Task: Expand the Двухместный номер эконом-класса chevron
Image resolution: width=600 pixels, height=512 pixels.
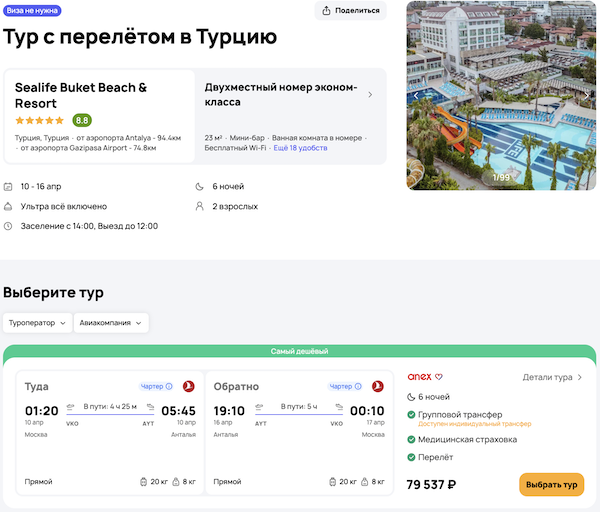Action: click(370, 95)
